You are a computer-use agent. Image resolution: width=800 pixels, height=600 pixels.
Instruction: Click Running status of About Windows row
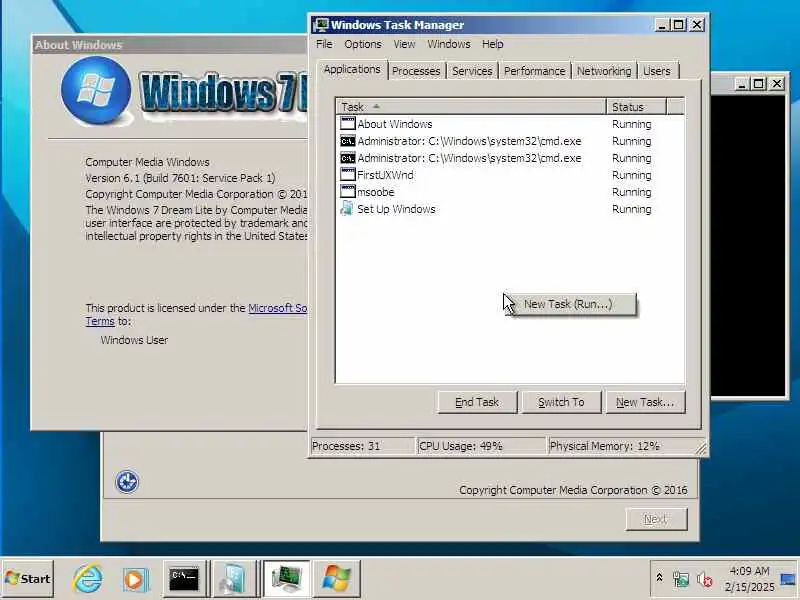click(x=632, y=124)
